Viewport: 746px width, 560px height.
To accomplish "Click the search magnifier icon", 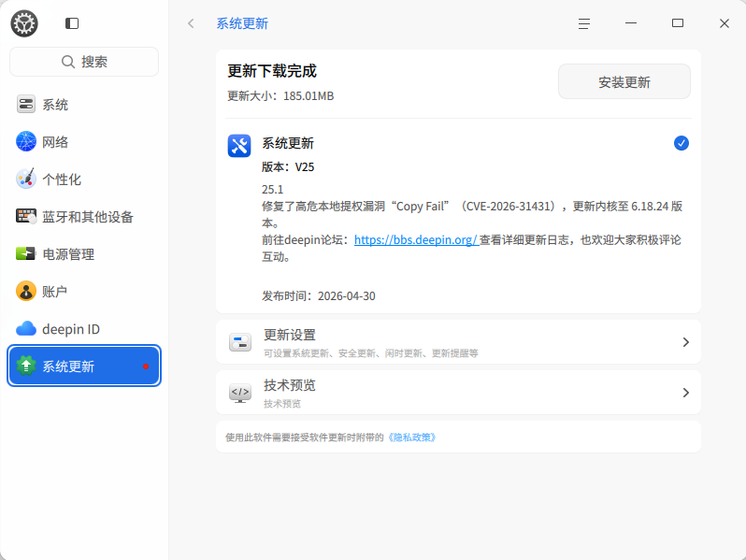I will pos(68,62).
